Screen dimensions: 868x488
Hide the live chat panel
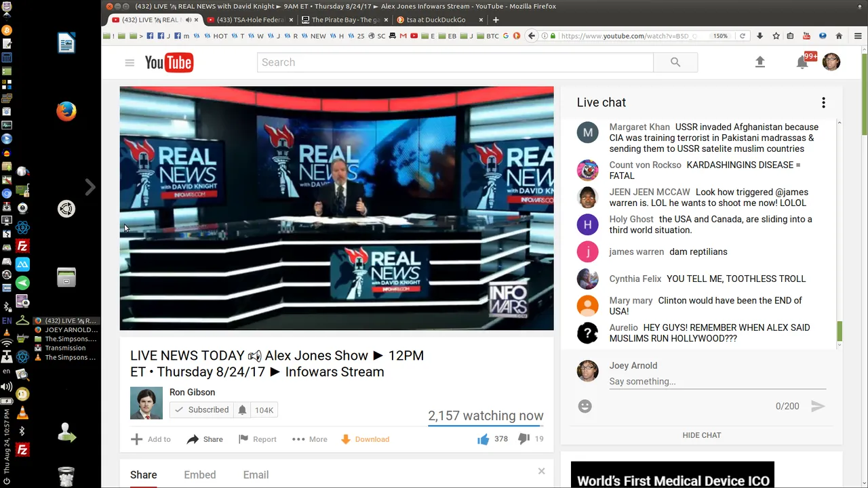[x=702, y=435]
